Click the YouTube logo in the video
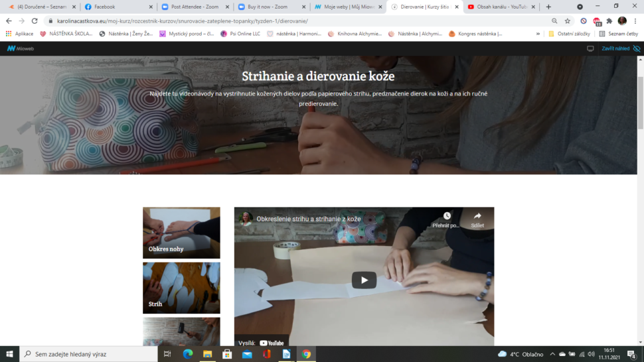 (x=272, y=343)
